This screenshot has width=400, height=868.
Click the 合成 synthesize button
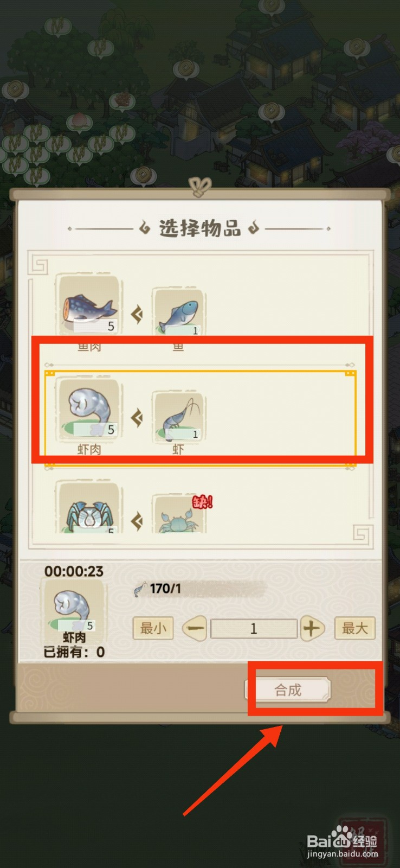288,690
